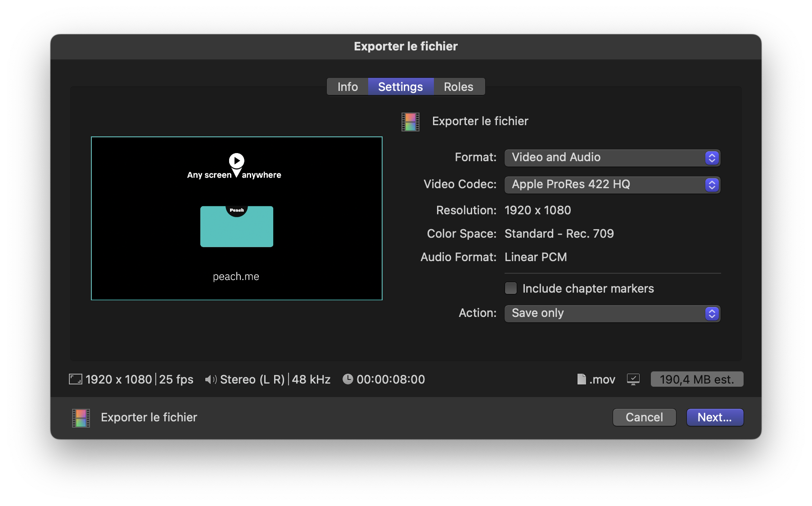The height and width of the screenshot is (506, 812).
Task: Click the compatibility monitor icon
Action: pyautogui.click(x=633, y=379)
